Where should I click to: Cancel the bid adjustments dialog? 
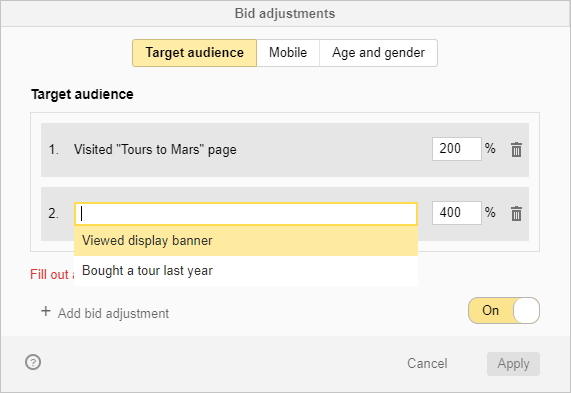(x=427, y=363)
